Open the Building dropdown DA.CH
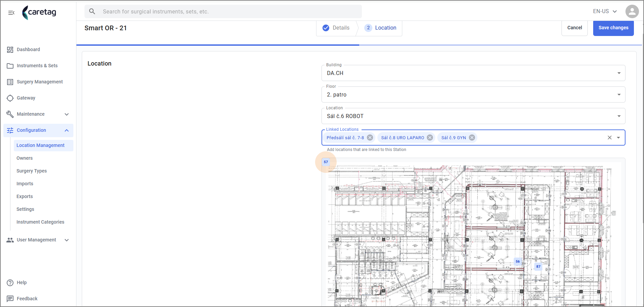 [x=473, y=73]
